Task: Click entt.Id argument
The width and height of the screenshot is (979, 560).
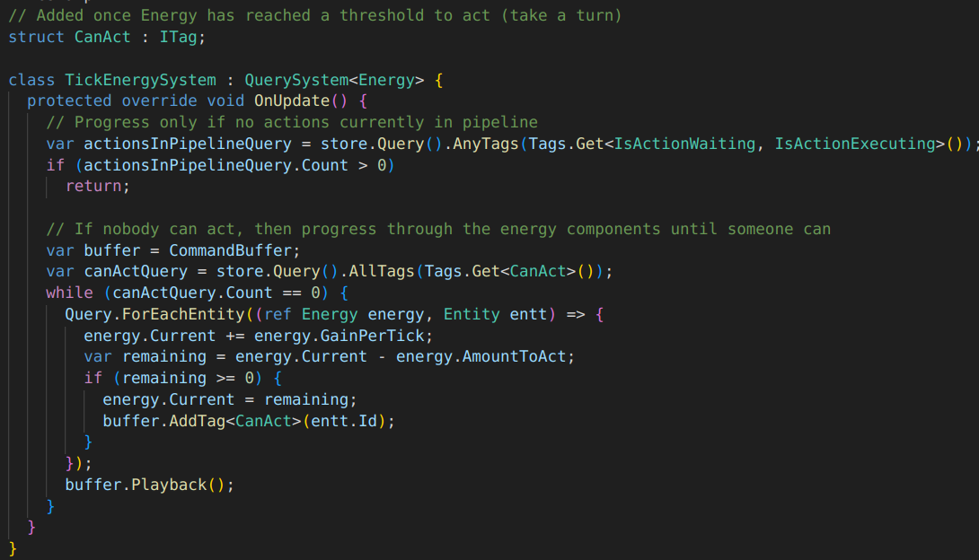Action: [344, 421]
